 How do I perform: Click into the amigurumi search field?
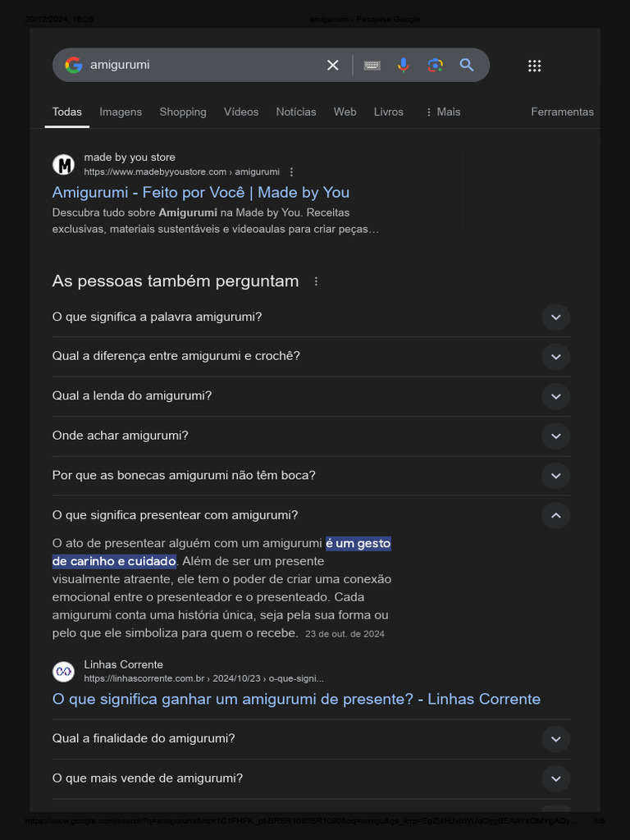[197, 65]
